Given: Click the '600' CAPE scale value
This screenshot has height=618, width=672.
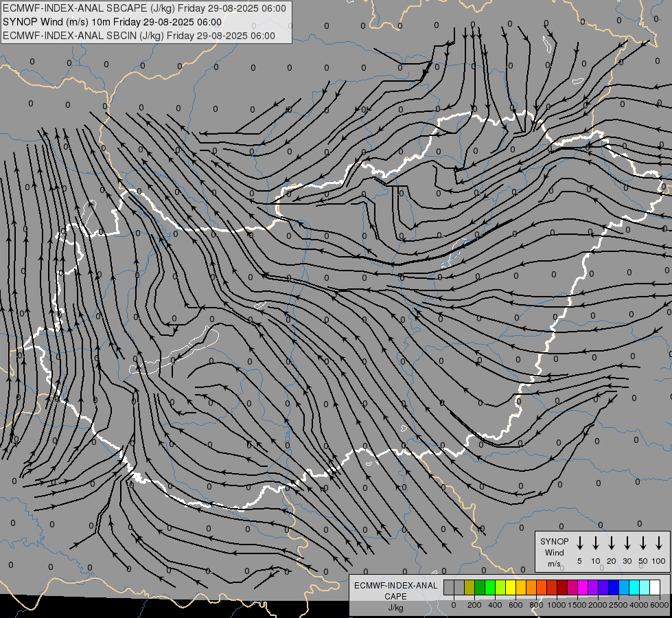Looking at the screenshot, I should coord(515,605).
